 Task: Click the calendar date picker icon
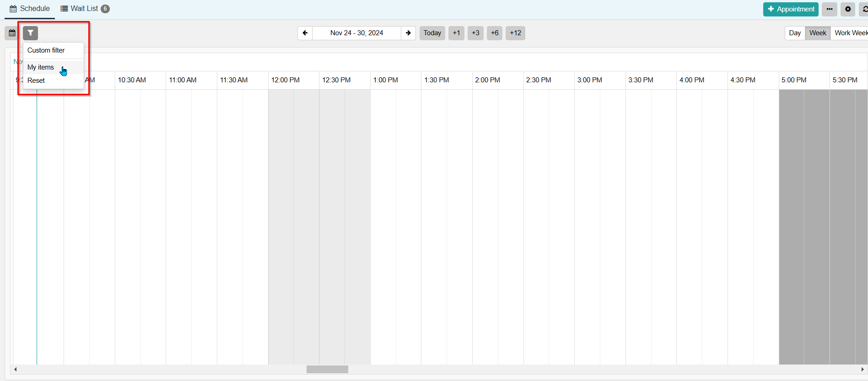pyautogui.click(x=12, y=33)
